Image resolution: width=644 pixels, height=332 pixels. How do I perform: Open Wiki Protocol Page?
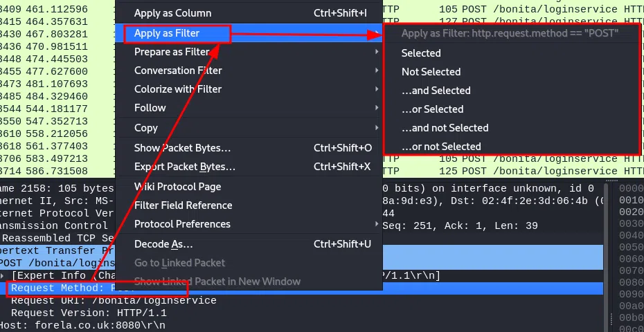pos(178,187)
